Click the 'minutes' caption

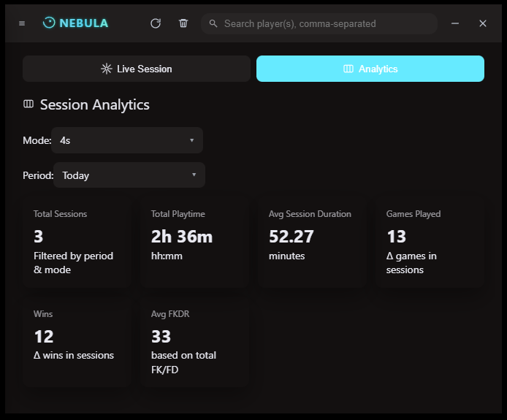286,256
